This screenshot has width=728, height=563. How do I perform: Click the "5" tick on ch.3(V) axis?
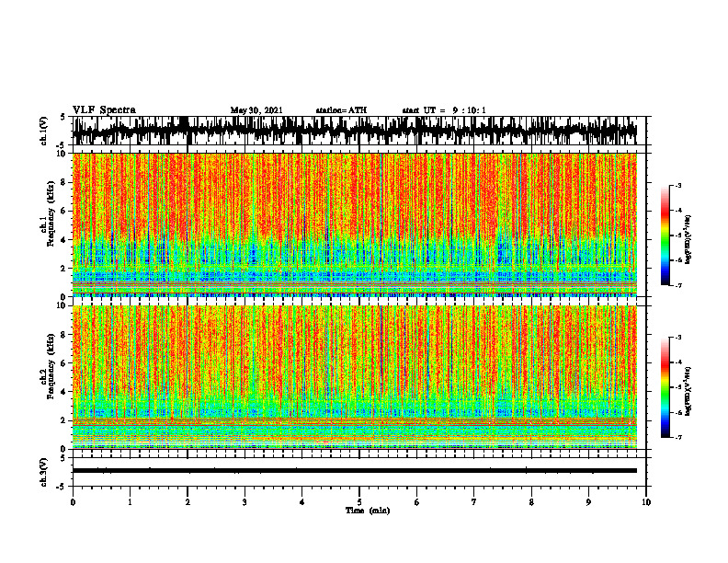[x=63, y=458]
